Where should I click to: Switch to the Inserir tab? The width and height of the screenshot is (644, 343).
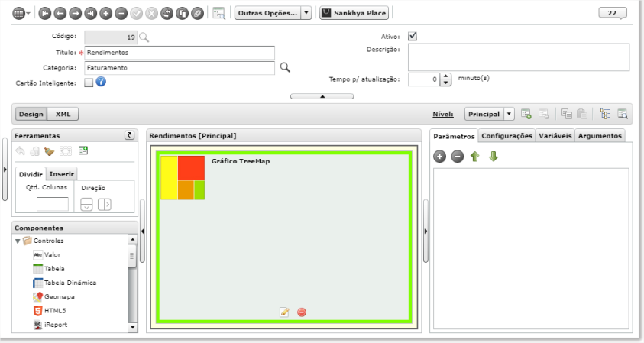62,173
